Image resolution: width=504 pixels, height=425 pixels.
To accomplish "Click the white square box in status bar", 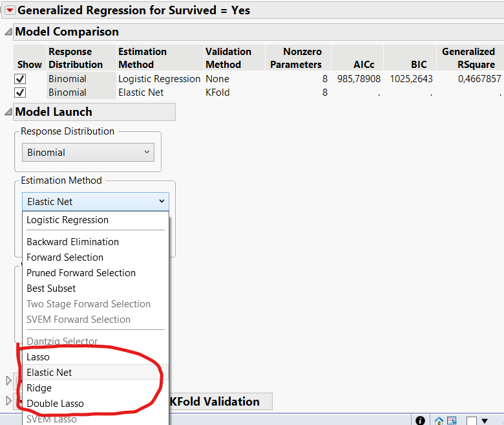I will point(471,420).
